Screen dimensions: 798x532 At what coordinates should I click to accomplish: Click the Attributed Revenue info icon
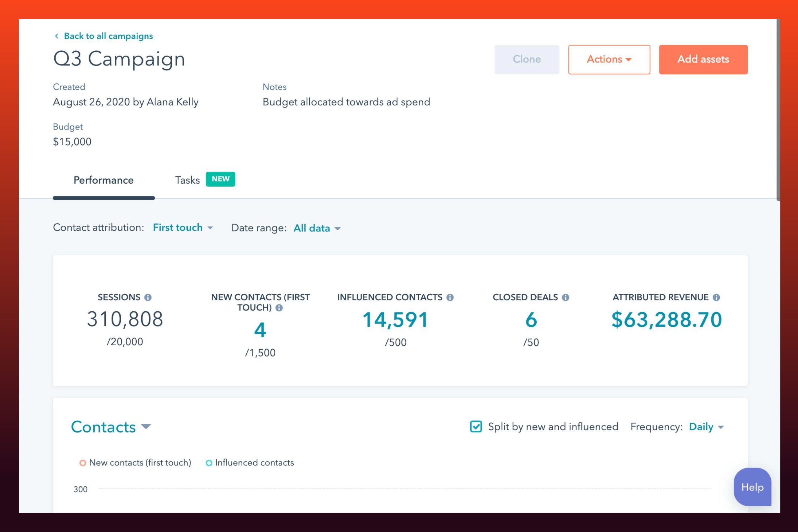tap(716, 297)
